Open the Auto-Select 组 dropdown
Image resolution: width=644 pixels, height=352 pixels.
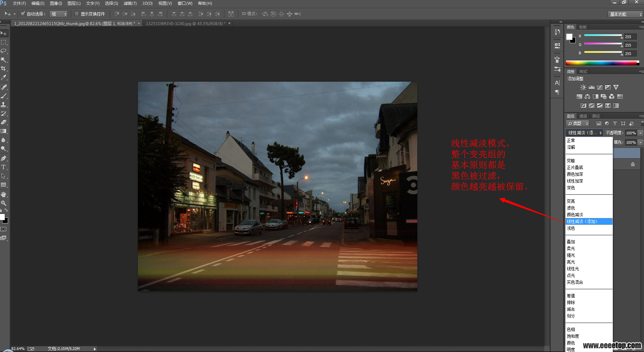58,14
